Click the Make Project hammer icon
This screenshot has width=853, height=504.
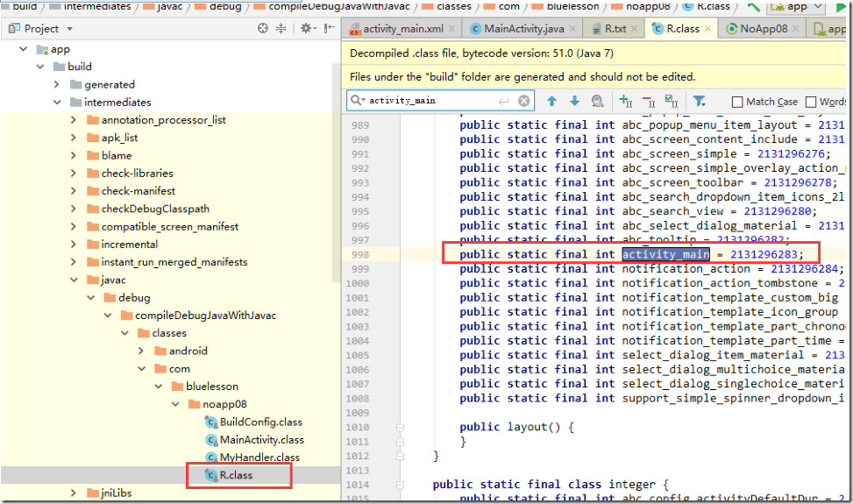pyautogui.click(x=753, y=6)
